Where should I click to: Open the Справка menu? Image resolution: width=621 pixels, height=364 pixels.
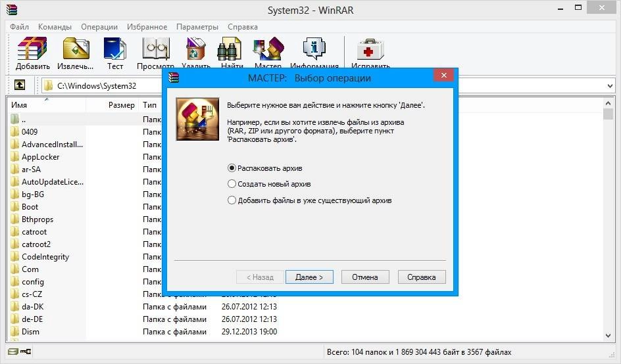pos(242,26)
